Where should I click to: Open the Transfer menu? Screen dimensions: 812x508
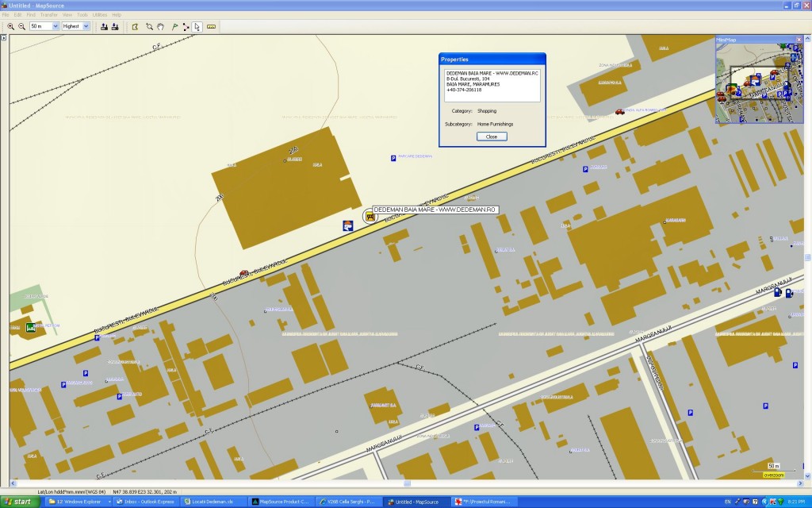pos(48,15)
